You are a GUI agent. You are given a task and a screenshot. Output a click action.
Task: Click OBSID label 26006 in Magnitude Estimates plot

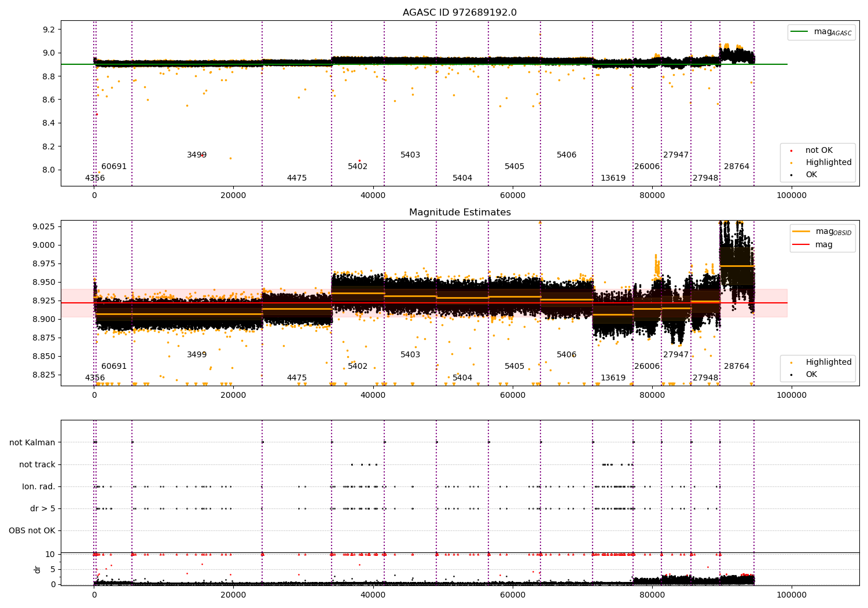[x=647, y=367]
